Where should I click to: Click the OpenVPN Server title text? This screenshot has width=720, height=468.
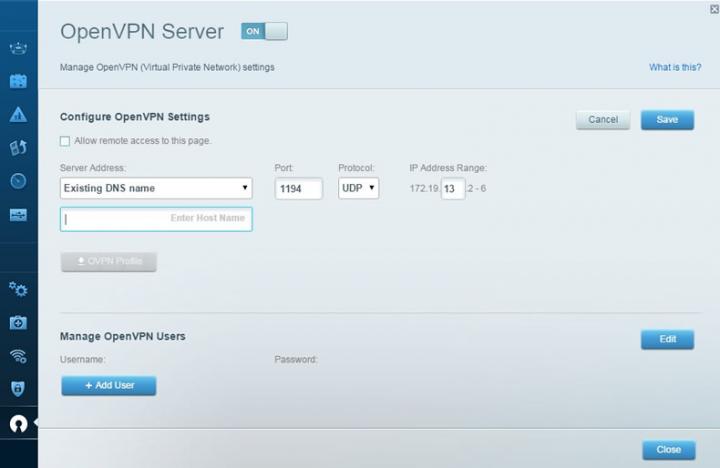click(142, 32)
